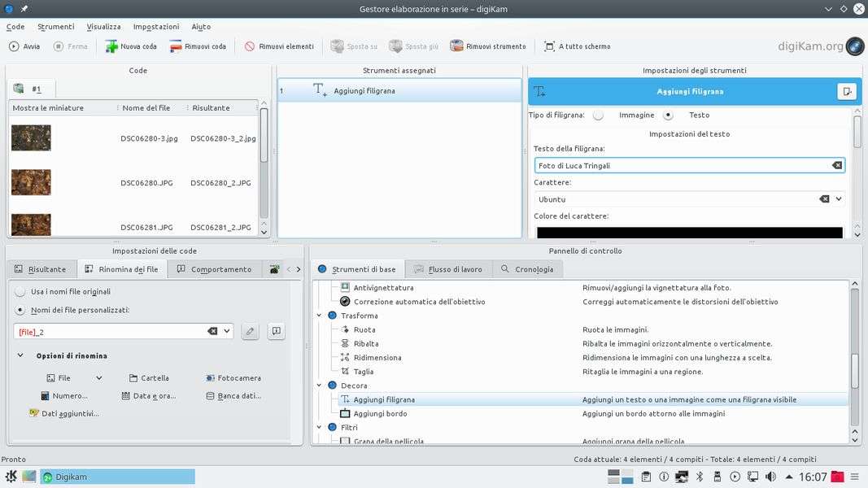Click the rename help tooltip button
The height and width of the screenshot is (488, 868).
277,331
